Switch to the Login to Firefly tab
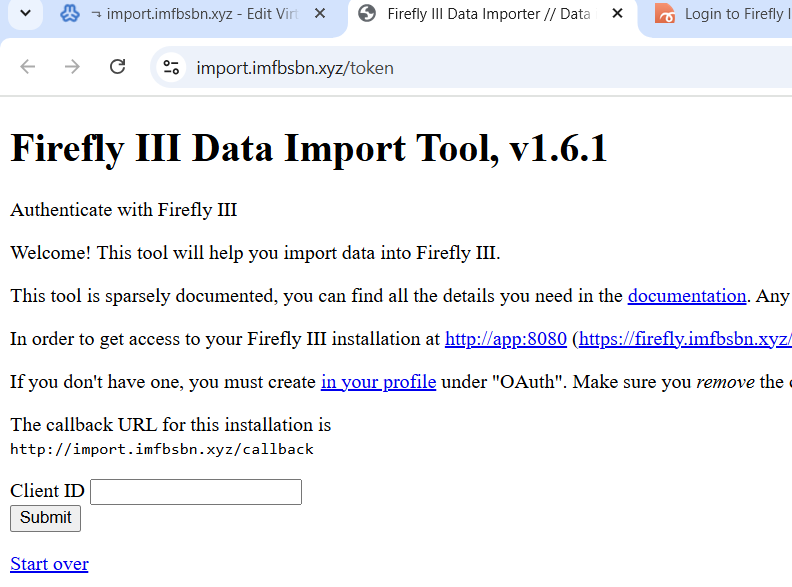This screenshot has height=587, width=792. (733, 15)
